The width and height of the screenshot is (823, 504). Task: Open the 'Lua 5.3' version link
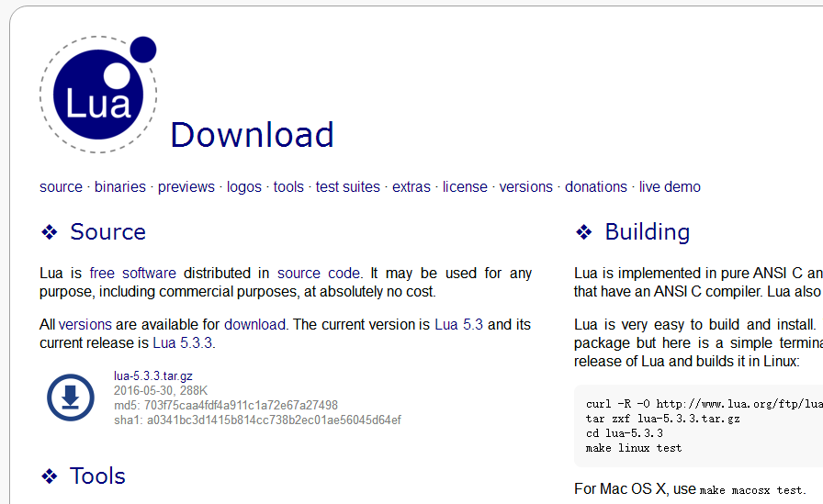coord(458,325)
